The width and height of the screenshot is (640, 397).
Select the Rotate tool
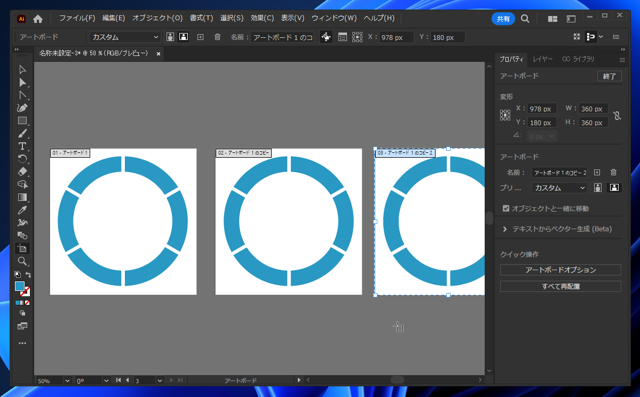click(22, 159)
